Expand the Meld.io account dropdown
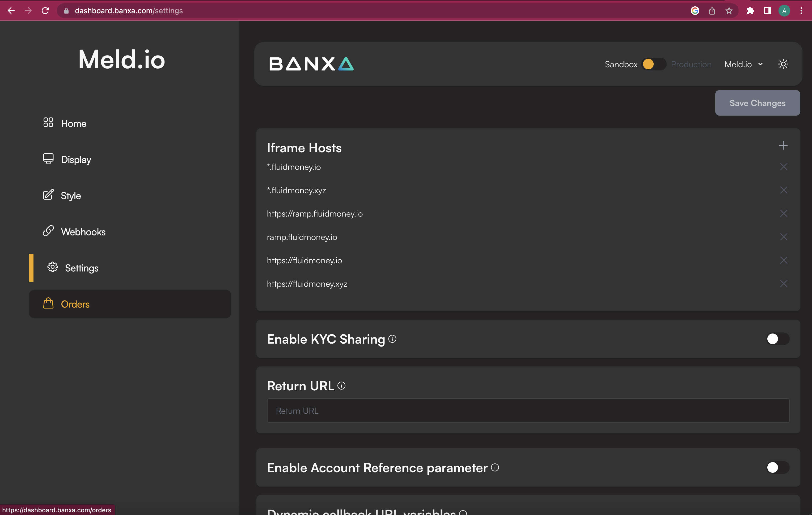This screenshot has height=515, width=812. 743,64
